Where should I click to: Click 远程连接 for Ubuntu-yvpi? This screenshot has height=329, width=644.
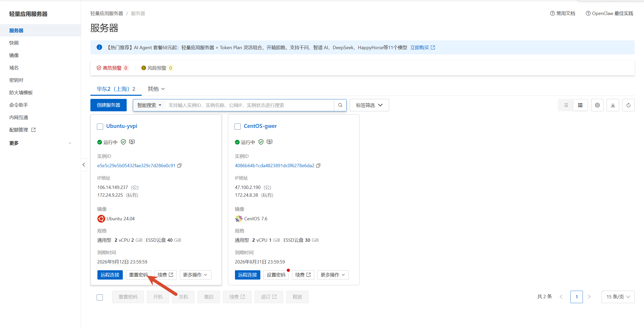(x=110, y=275)
